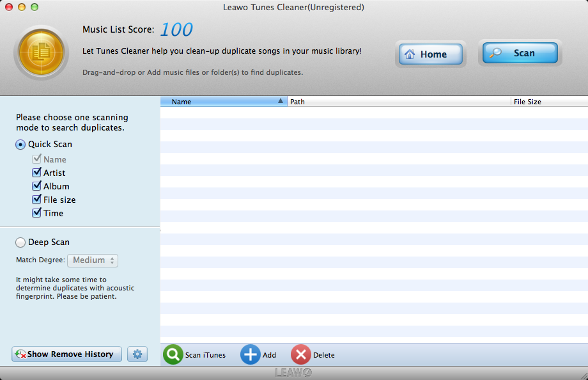Click the Leawo logo in footer
588x380 pixels.
(x=293, y=373)
